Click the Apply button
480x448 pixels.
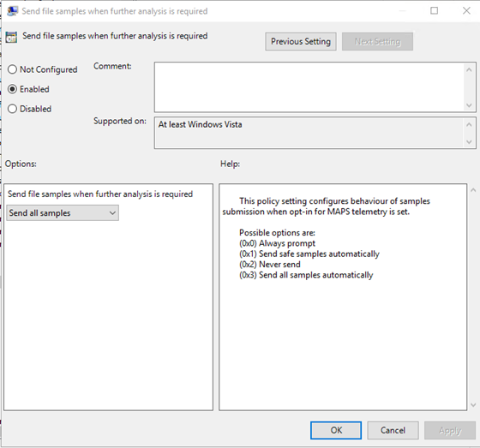click(x=450, y=430)
